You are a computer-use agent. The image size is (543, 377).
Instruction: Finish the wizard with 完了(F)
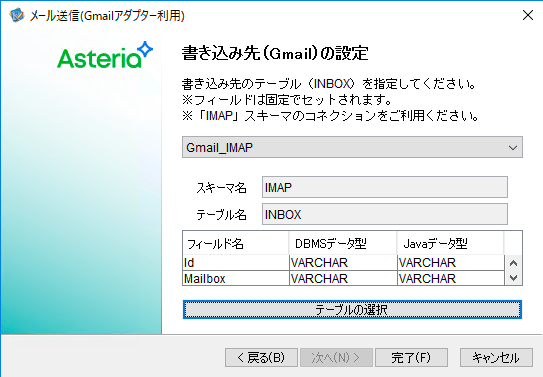pyautogui.click(x=411, y=357)
